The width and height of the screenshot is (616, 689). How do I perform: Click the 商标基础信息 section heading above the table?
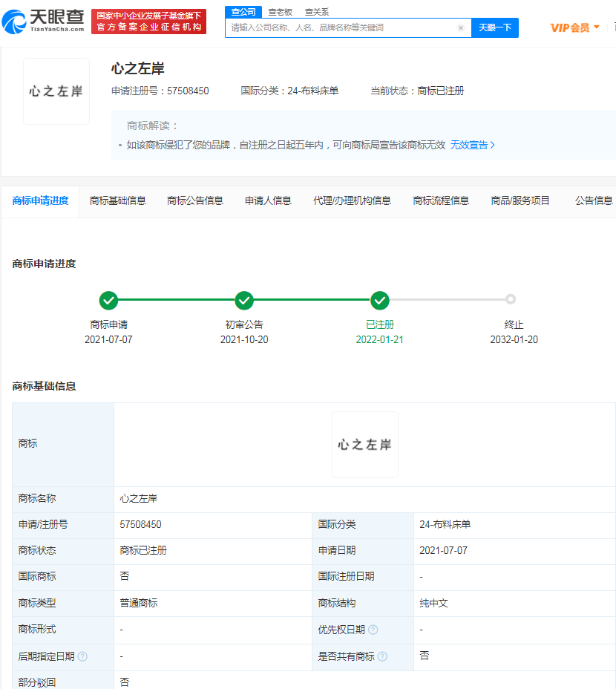pos(44,386)
